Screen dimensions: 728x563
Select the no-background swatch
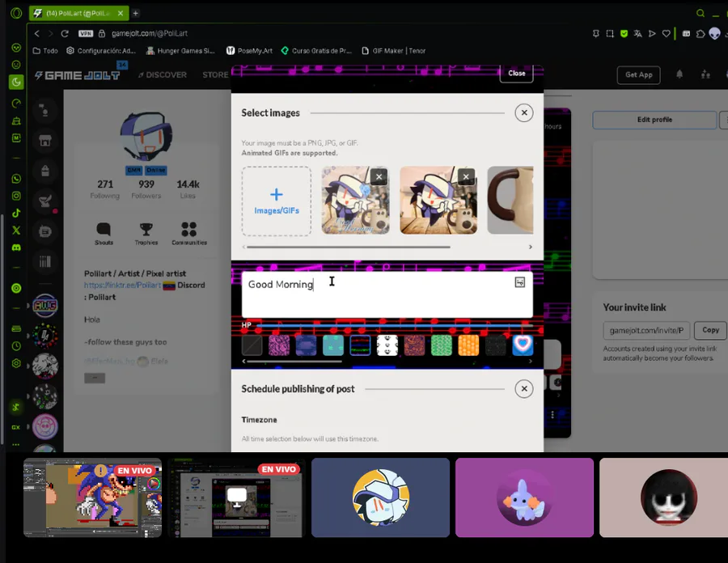pyautogui.click(x=252, y=345)
